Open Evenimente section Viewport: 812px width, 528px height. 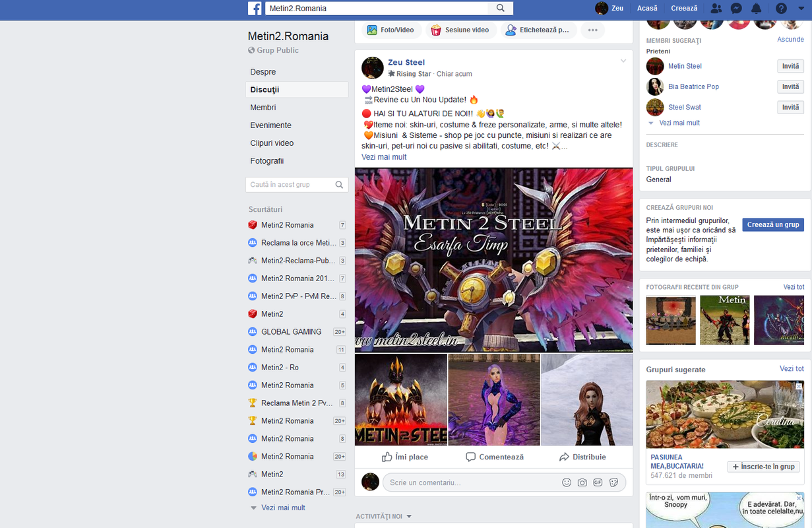point(270,125)
